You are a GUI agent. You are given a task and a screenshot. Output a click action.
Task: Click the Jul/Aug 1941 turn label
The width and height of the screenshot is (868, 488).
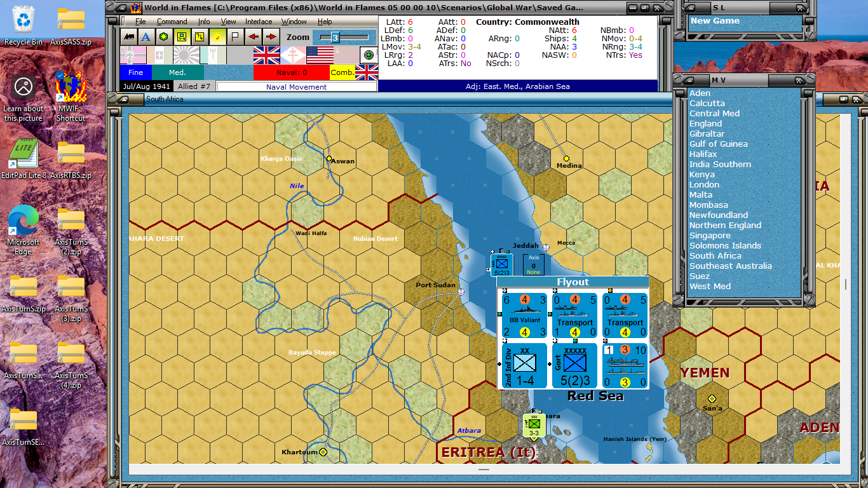tap(146, 86)
